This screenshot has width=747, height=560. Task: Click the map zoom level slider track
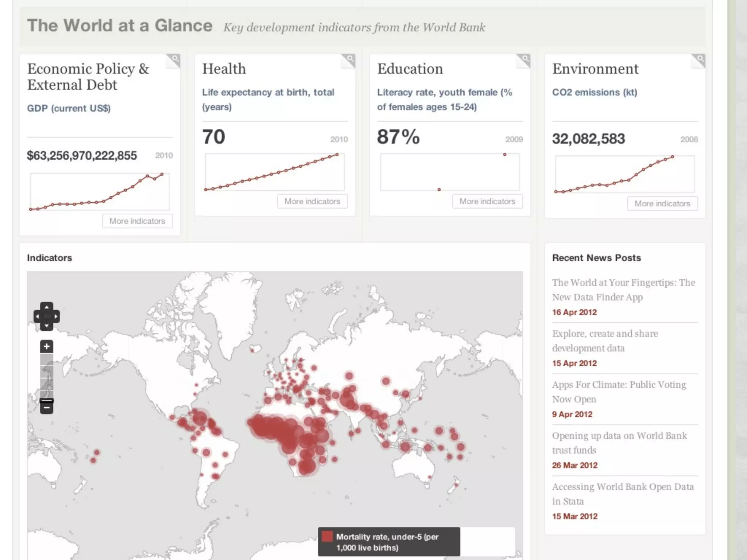46,376
